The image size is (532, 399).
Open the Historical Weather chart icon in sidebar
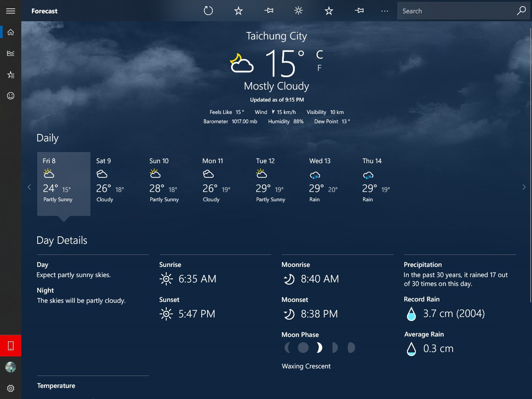point(11,53)
